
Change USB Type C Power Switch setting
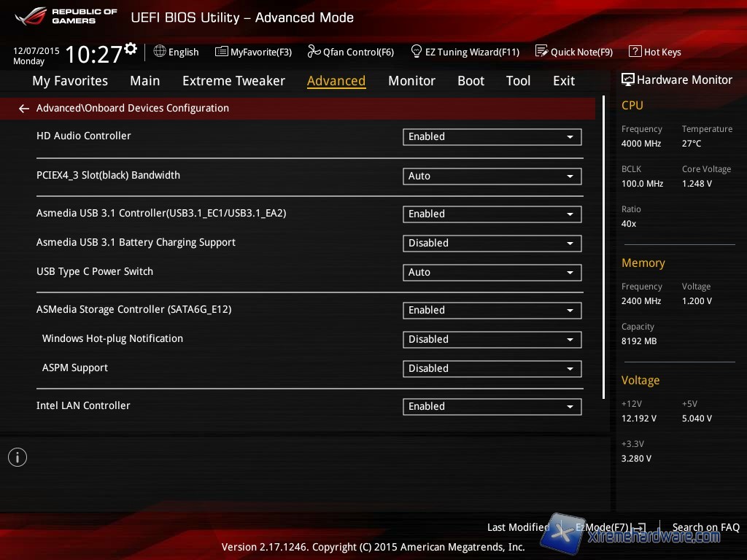pos(492,272)
